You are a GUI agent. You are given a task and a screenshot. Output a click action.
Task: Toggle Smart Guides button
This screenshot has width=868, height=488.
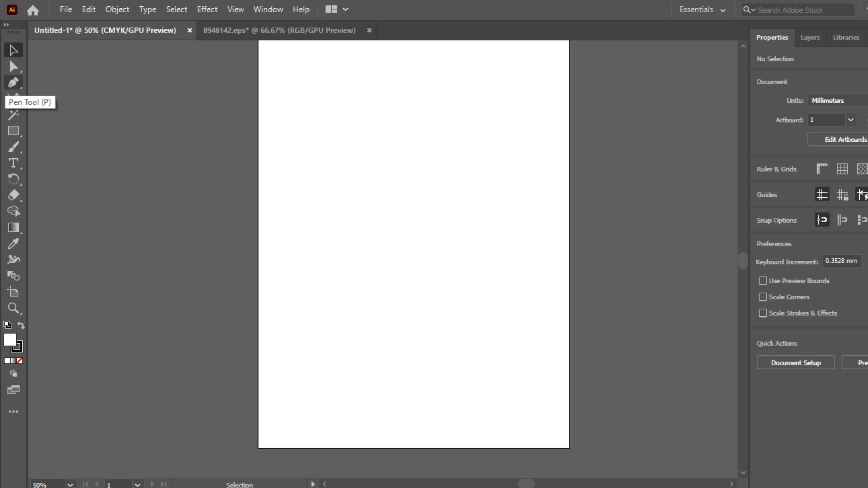pyautogui.click(x=862, y=194)
